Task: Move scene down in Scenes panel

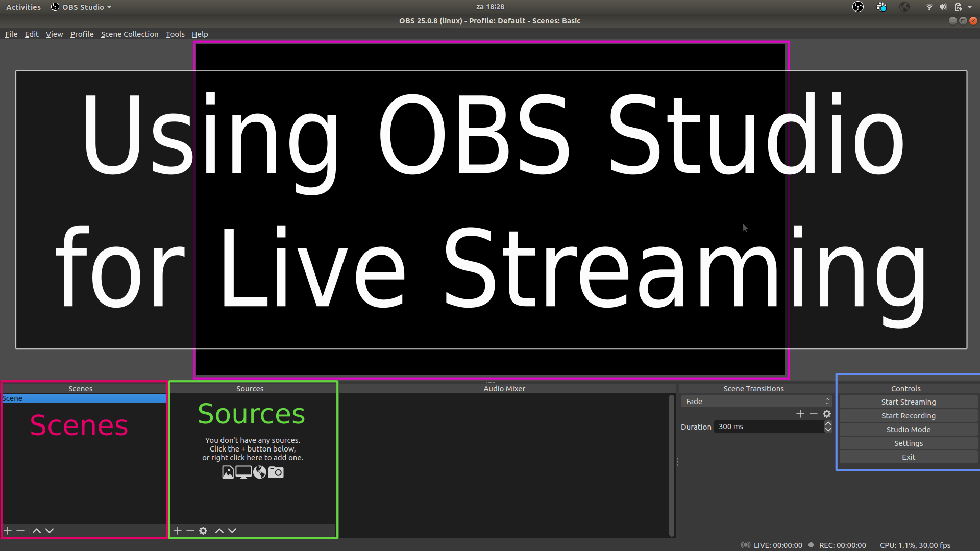Action: pyautogui.click(x=50, y=531)
